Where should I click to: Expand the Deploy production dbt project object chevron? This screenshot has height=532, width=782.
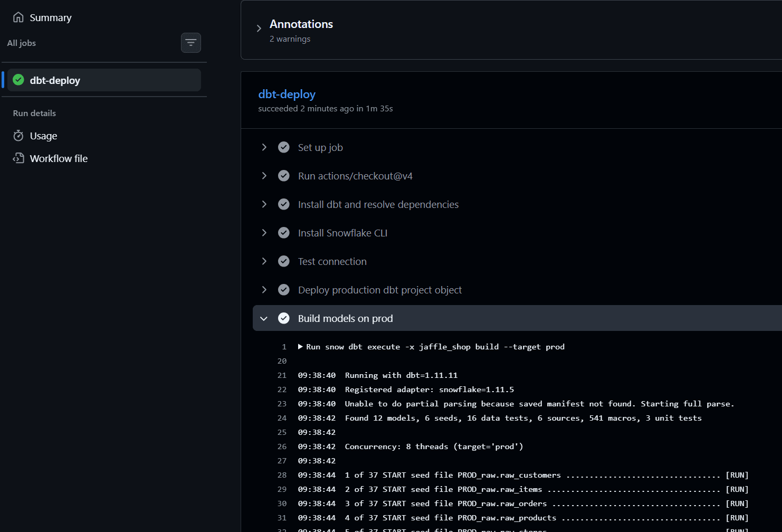point(264,290)
